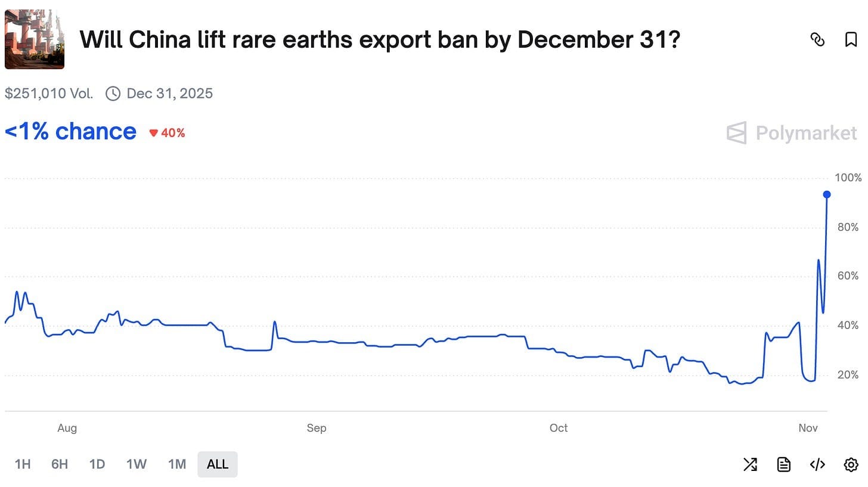The image size is (868, 487).
Task: Click the red 40% change indicator
Action: (168, 133)
